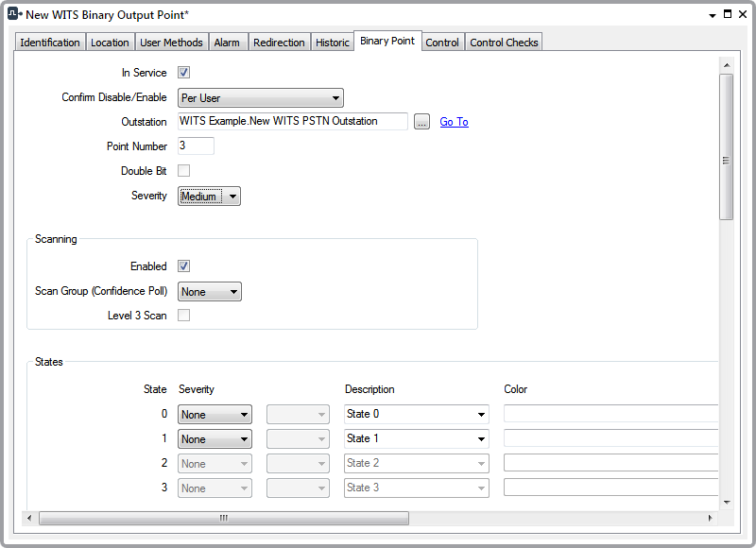Click the Color field for State 0
The width and height of the screenshot is (756, 548).
click(x=610, y=414)
